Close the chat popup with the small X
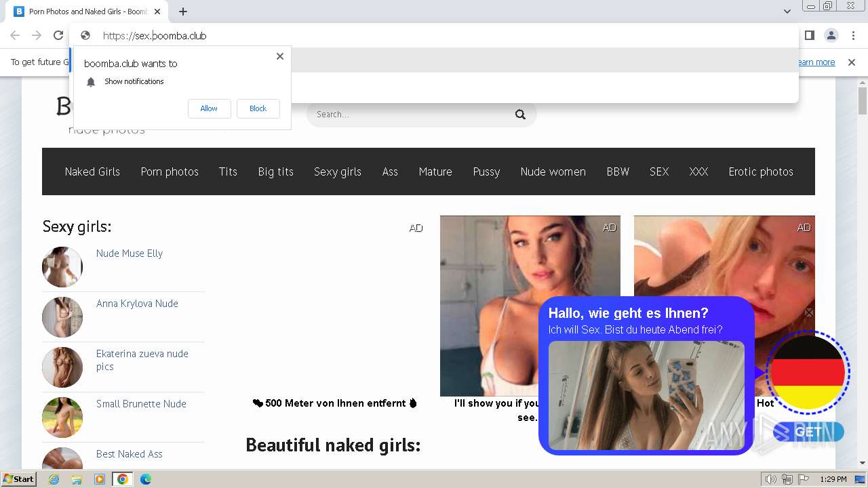 coord(808,312)
